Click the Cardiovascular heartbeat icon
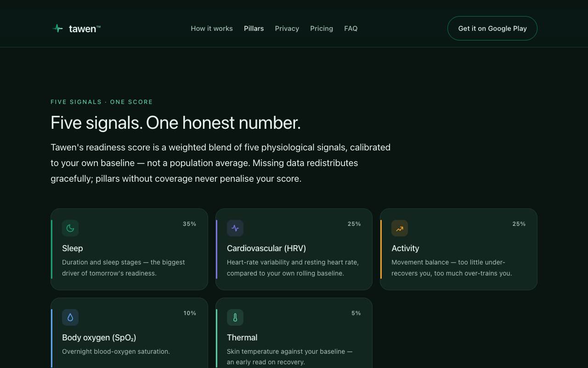The image size is (588, 368). point(235,228)
